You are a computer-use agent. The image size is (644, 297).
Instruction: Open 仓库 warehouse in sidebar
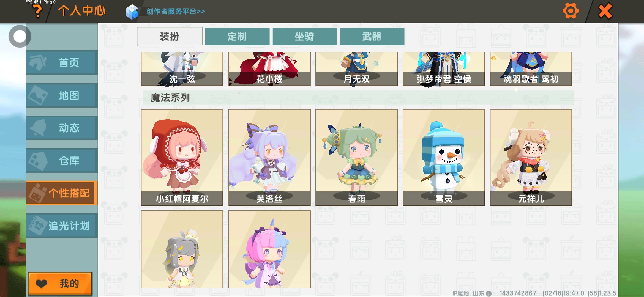(x=62, y=161)
